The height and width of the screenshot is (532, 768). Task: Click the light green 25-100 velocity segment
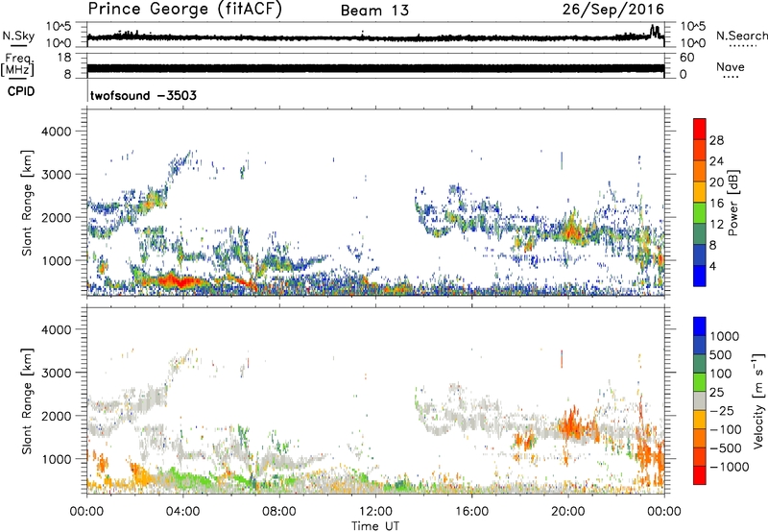click(700, 382)
